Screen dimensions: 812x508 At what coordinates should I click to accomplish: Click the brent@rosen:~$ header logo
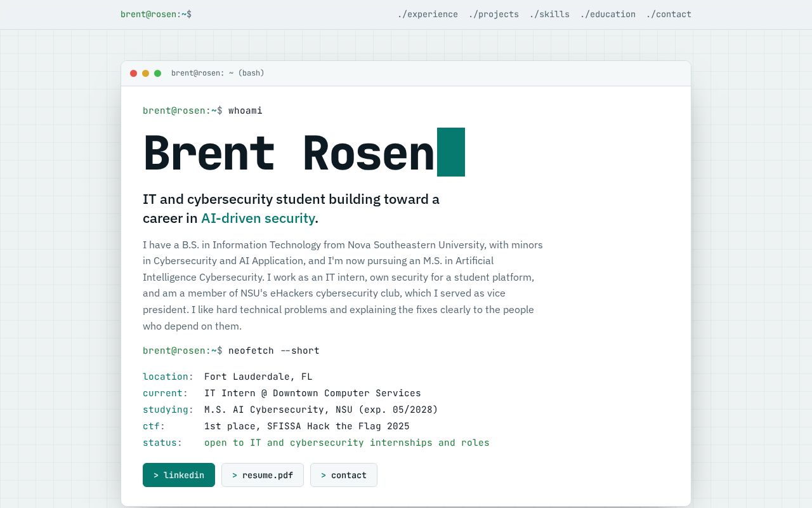tap(156, 14)
